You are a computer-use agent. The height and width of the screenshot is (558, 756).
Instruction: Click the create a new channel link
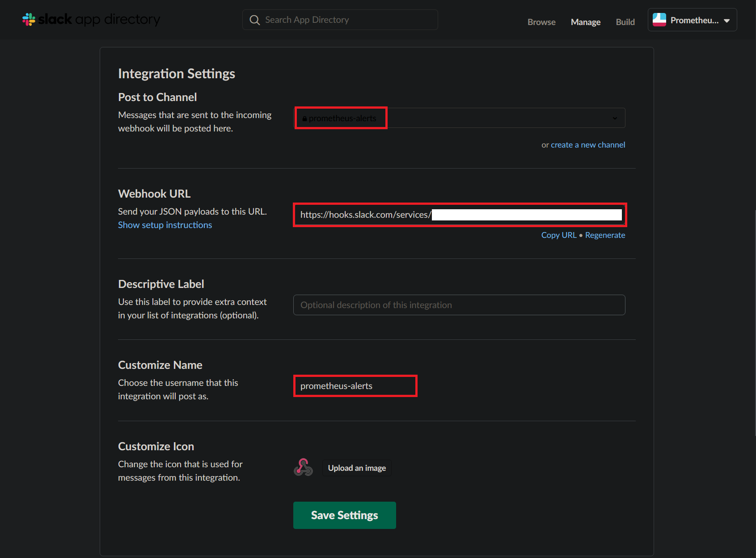coord(588,145)
